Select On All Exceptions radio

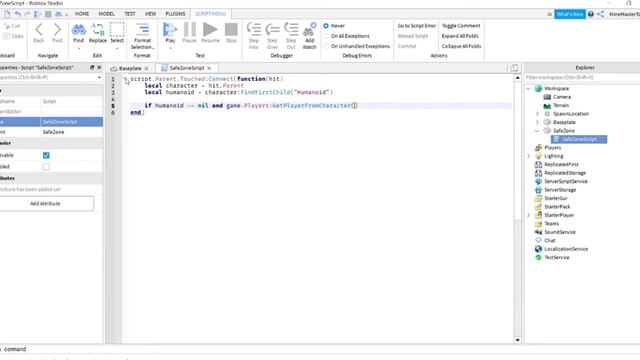(x=326, y=36)
